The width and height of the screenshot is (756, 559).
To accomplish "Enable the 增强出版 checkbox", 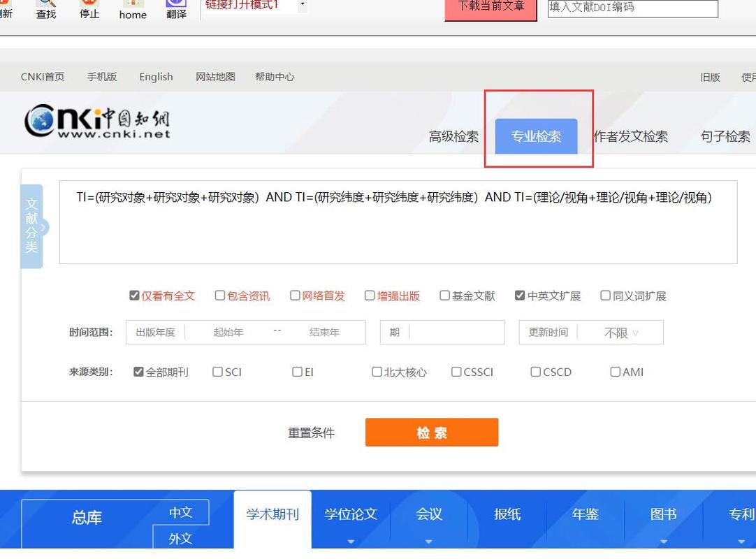I will (x=370, y=295).
